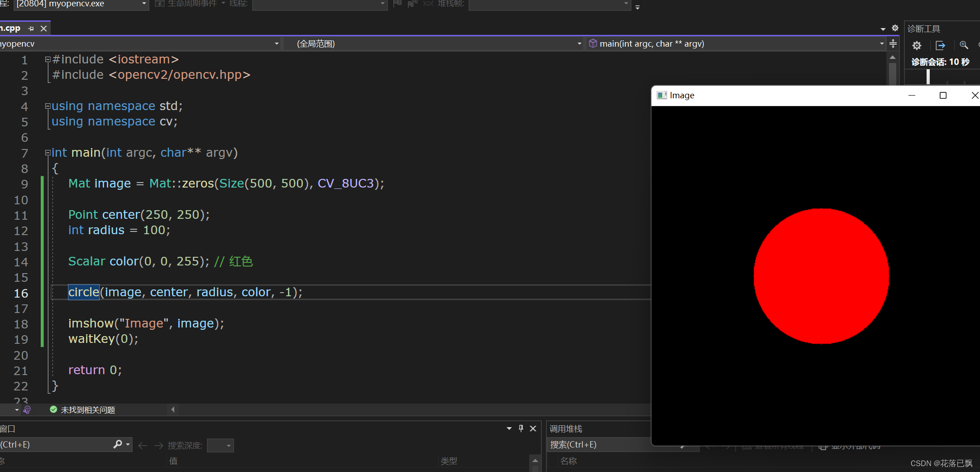
Task: Maximize the Image window
Action: (x=943, y=95)
